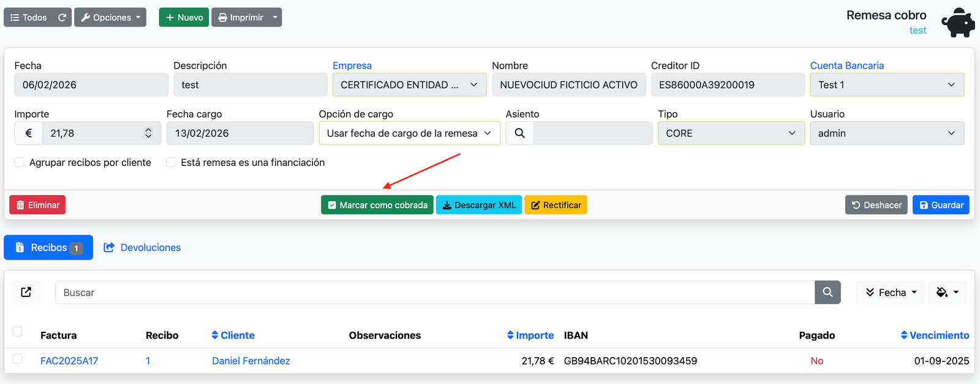The height and width of the screenshot is (384, 980).
Task: Open the Fecha sort dropdown
Action: pyautogui.click(x=891, y=292)
